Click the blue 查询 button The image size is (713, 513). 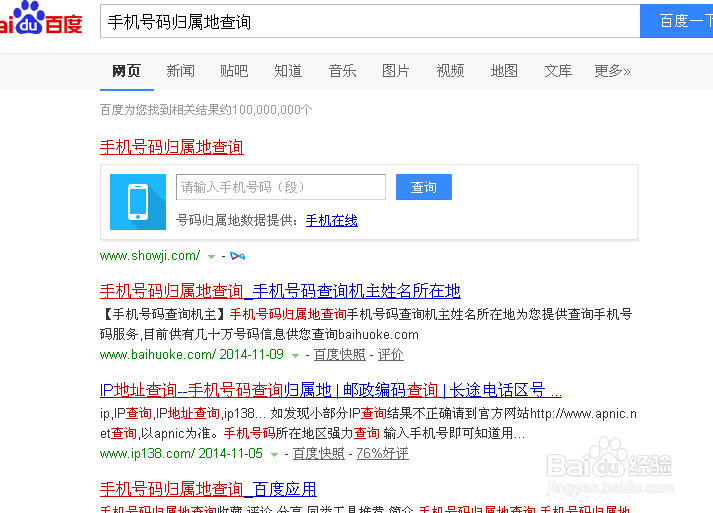(424, 187)
